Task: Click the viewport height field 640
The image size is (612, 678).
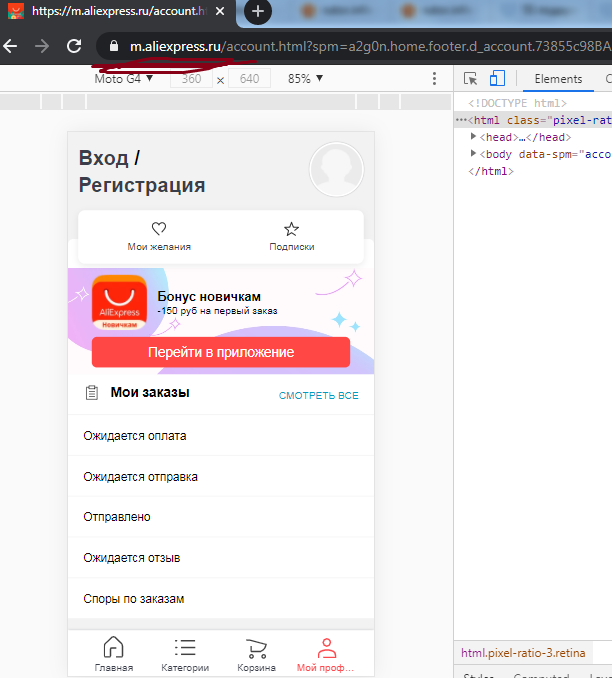Action: click(249, 79)
